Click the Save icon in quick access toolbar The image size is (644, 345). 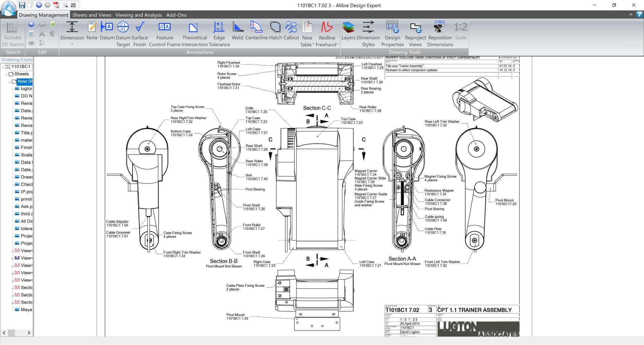pos(22,5)
